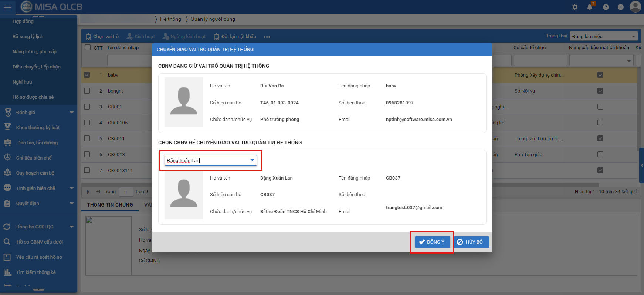Image resolution: width=644 pixels, height=295 pixels.
Task: Open the Trạng thái status dropdown
Action: coord(604,36)
